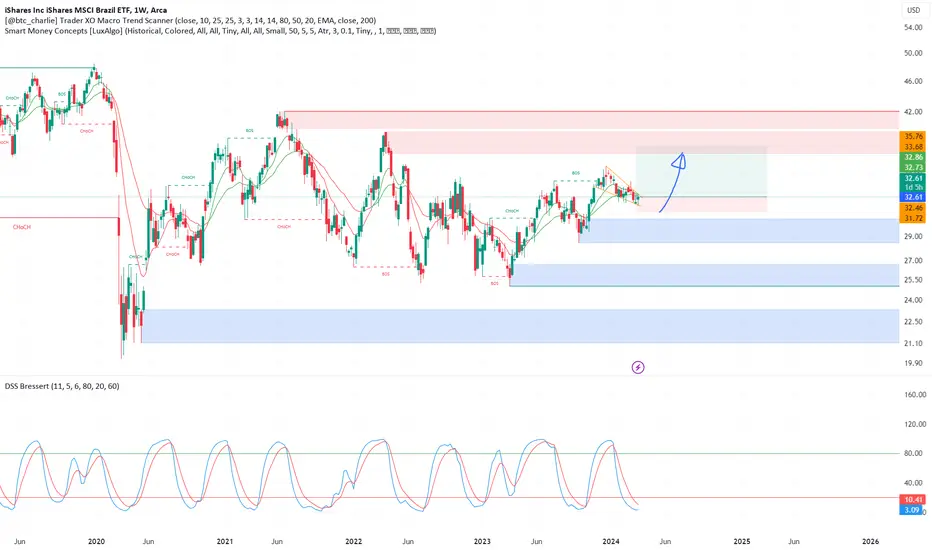
Task: Click the 27.00 price axis label
Action: [x=913, y=260]
